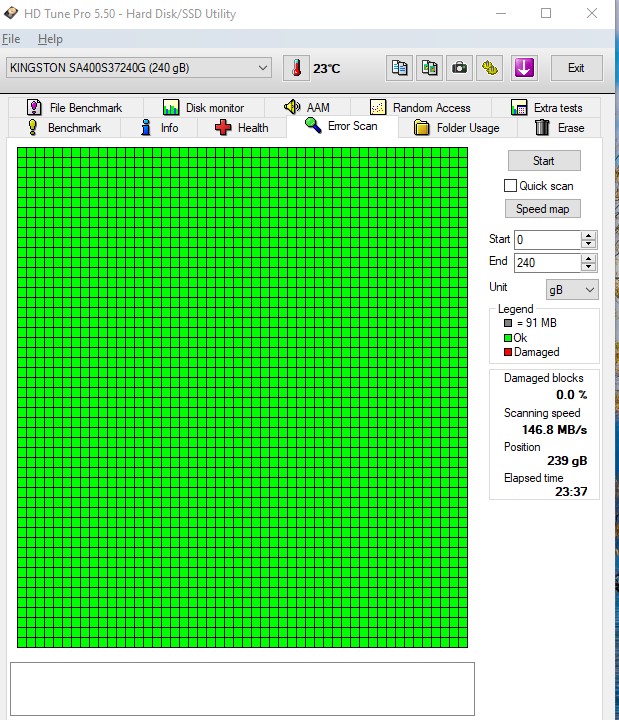The height and width of the screenshot is (720, 619).
Task: Switch to the AAM tab
Action: pyautogui.click(x=307, y=107)
